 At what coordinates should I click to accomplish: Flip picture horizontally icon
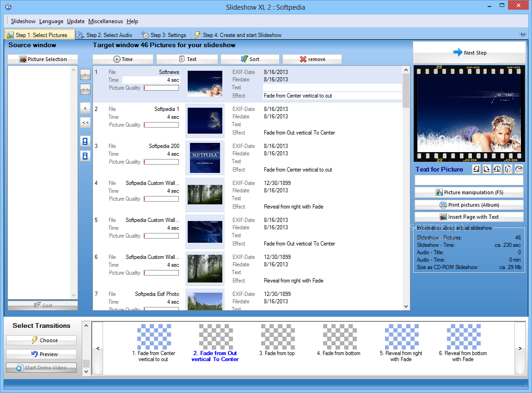pos(508,169)
